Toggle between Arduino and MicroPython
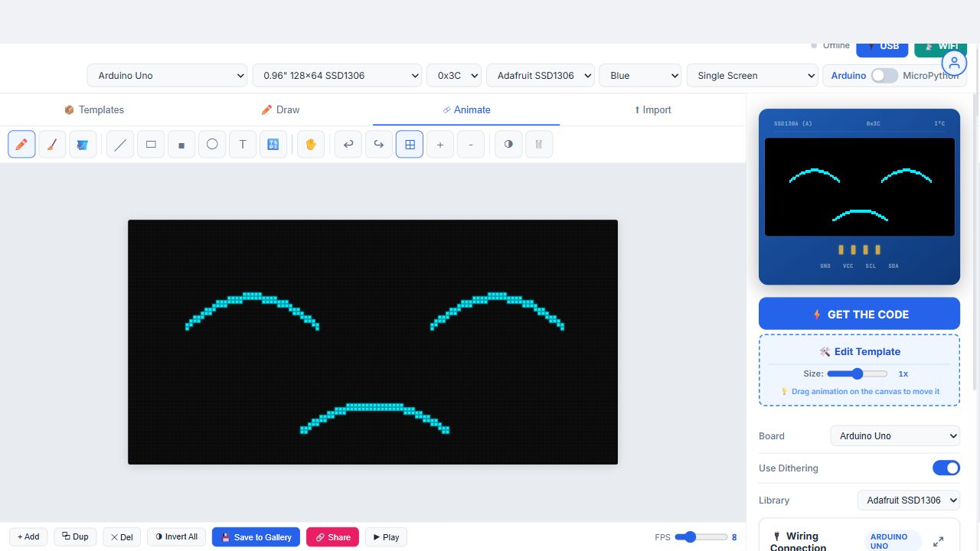Image resolution: width=980 pixels, height=551 pixels. (884, 76)
